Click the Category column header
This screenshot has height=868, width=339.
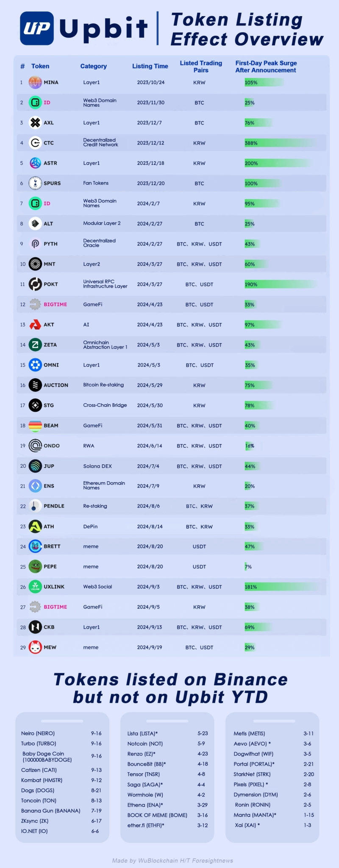pyautogui.click(x=94, y=66)
